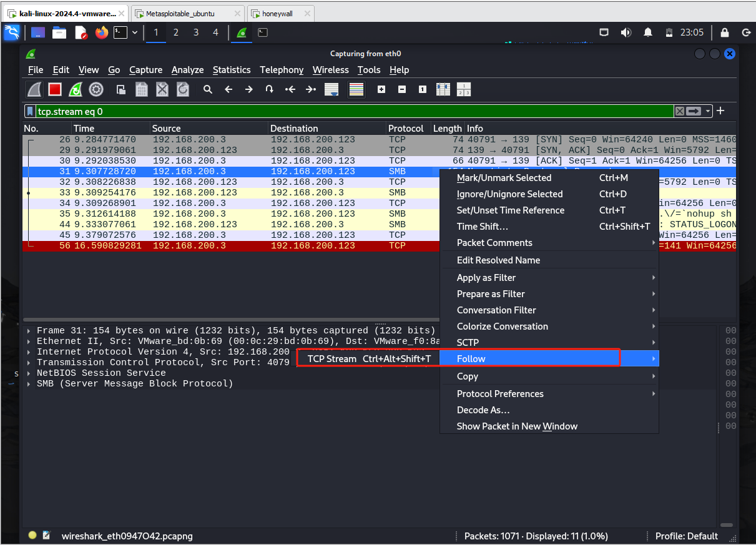Open Decode As… dialog
Viewport: 756px width, 545px height.
(549, 410)
